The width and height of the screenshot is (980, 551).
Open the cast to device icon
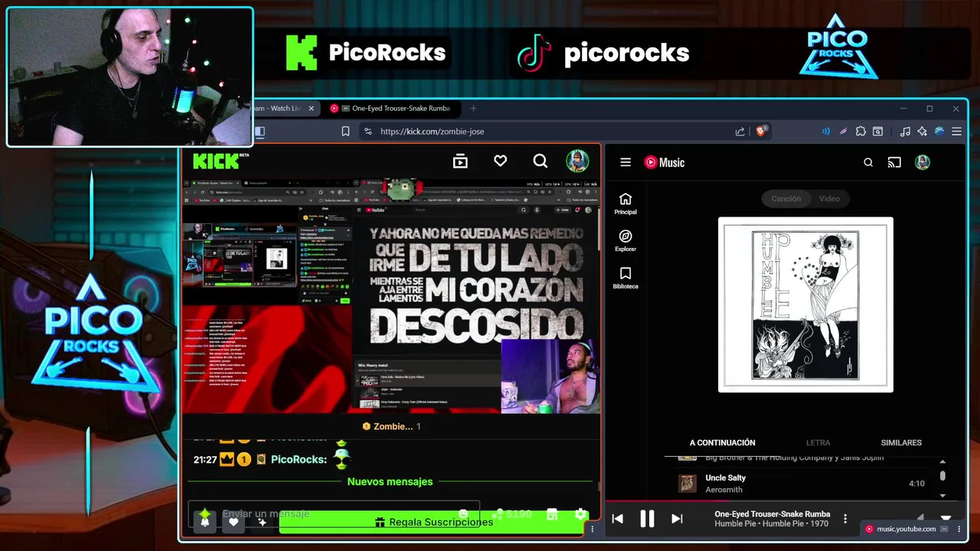(894, 162)
